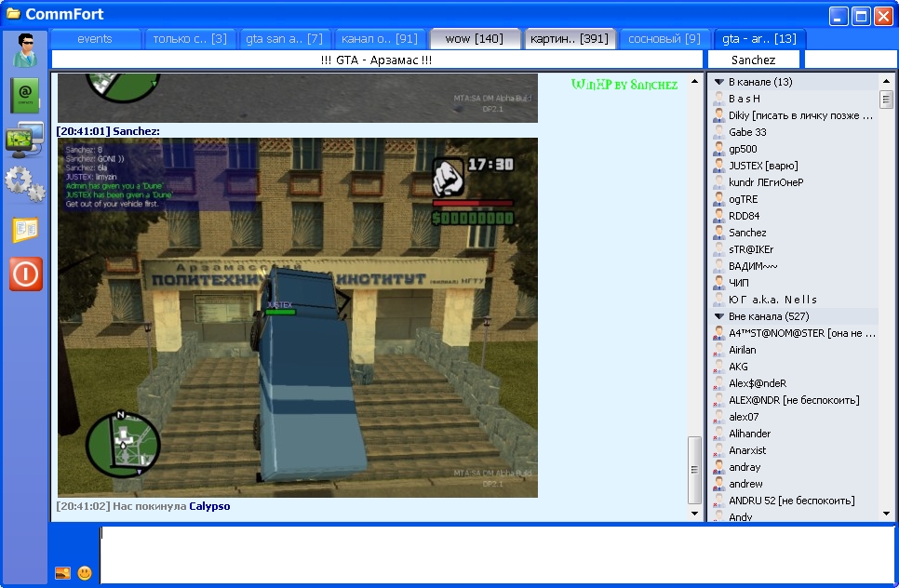Open the 'gta san a.. [7]' tab
The height and width of the screenshot is (588, 899).
[x=284, y=39]
